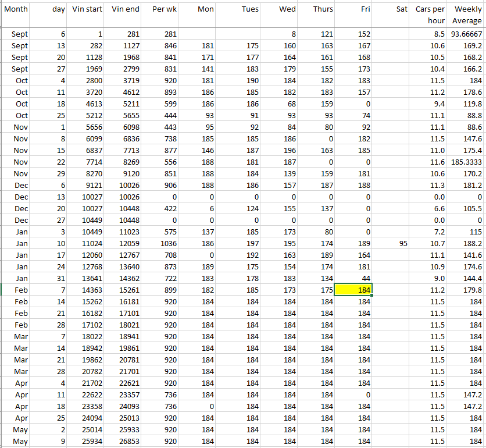This screenshot has width=486, height=448.
Task: Click the Fri cell containing 44
Action: pyautogui.click(x=353, y=278)
